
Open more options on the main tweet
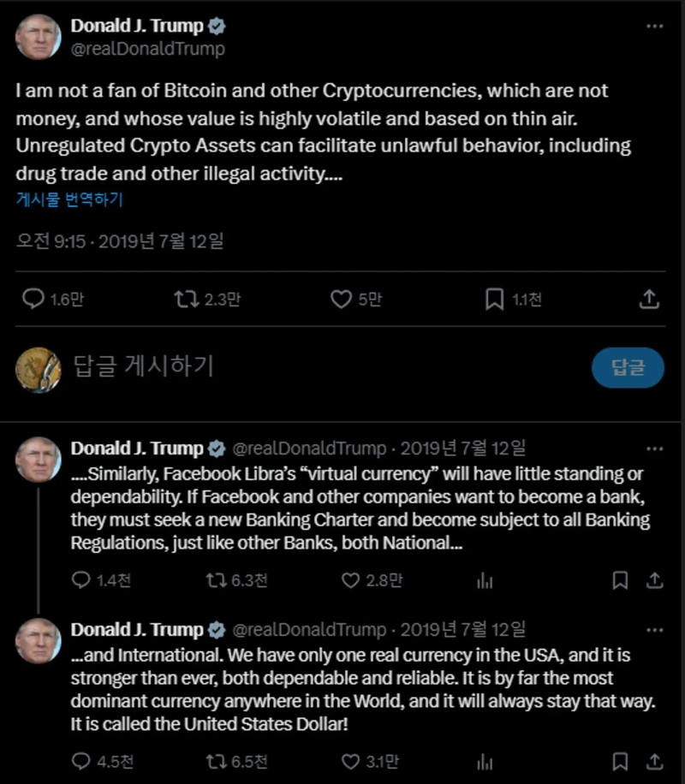(655, 27)
